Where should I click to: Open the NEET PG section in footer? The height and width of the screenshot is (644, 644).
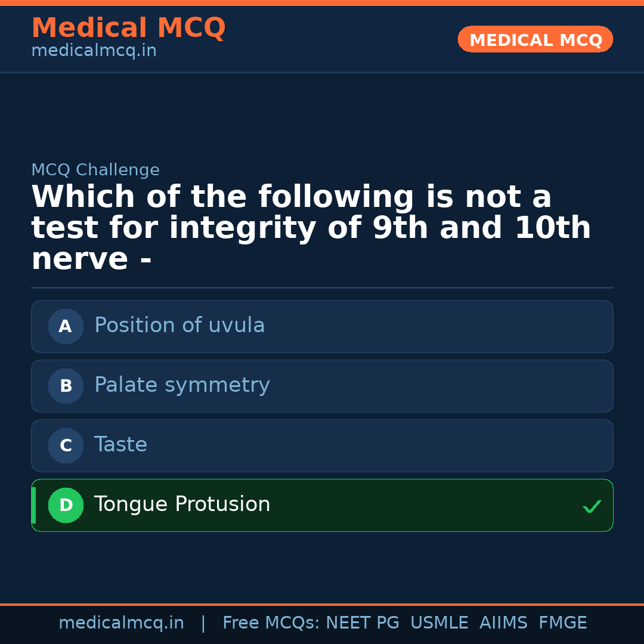click(362, 623)
